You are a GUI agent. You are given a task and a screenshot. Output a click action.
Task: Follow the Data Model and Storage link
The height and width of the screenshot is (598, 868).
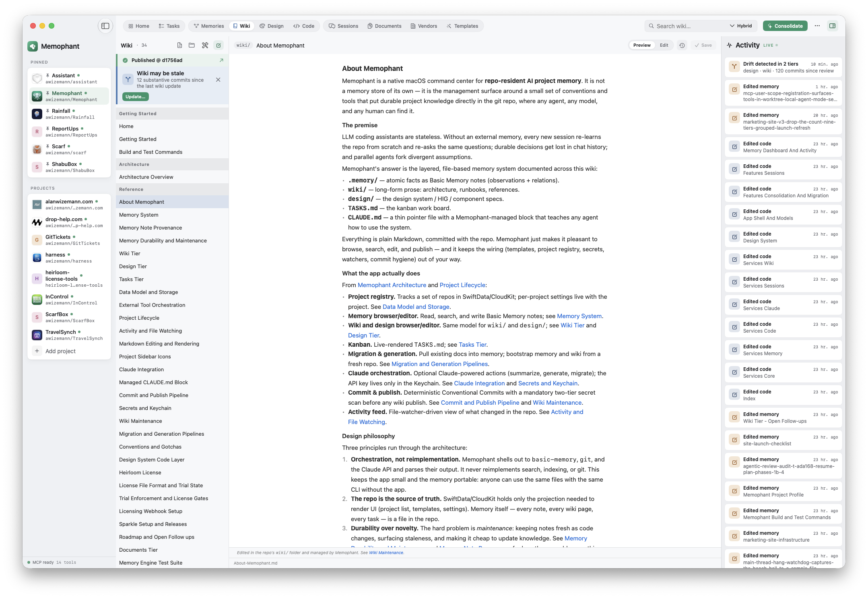[x=416, y=307]
